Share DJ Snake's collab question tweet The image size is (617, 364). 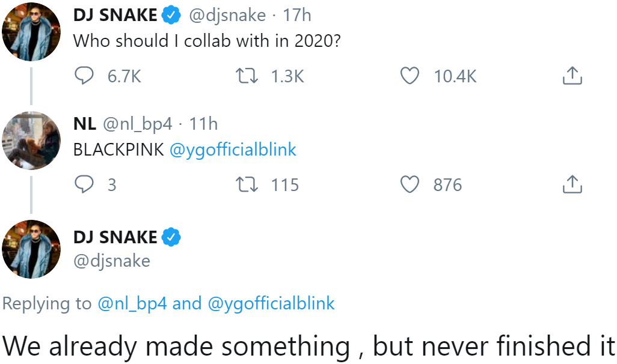coord(572,76)
